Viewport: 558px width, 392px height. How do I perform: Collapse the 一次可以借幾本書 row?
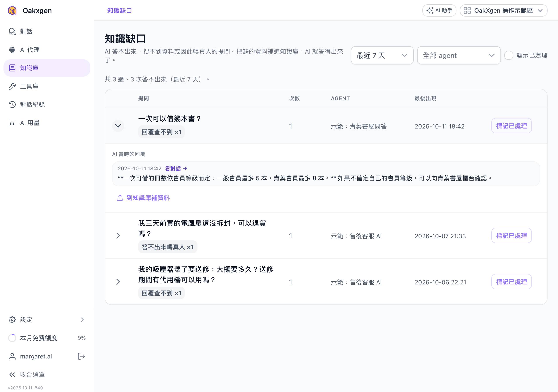point(118,126)
